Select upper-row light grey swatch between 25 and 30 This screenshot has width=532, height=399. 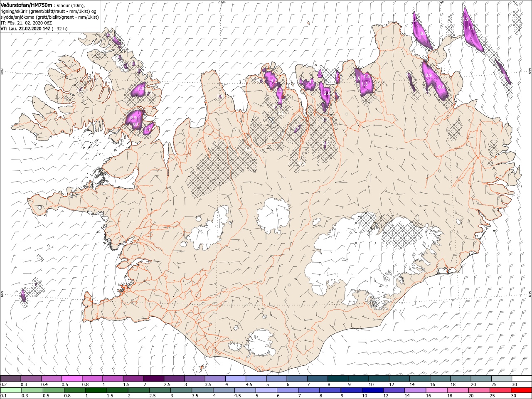coord(501,378)
